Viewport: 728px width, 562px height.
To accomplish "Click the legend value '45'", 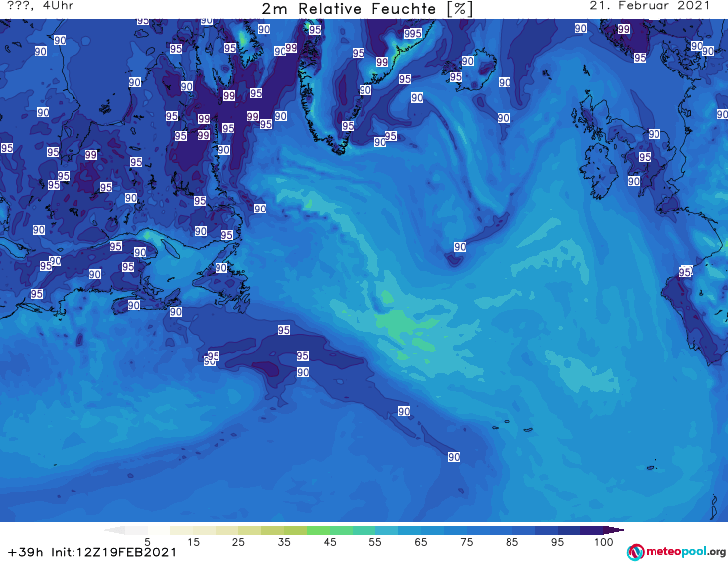I will point(330,542).
